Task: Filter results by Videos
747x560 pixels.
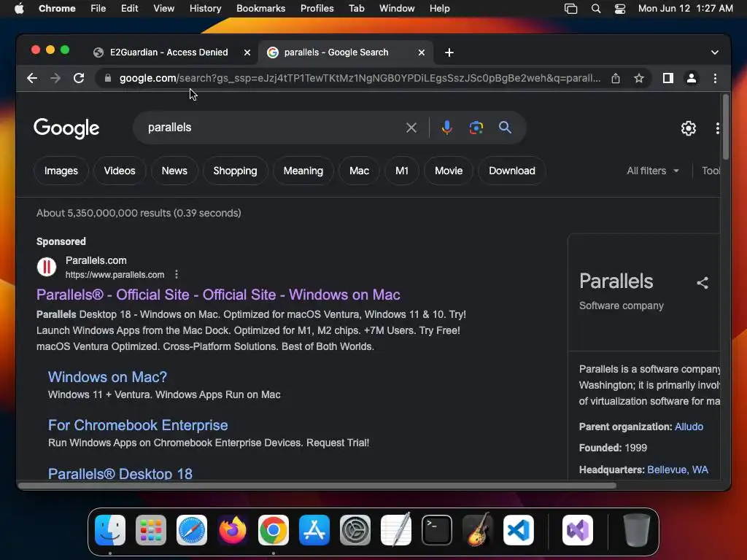Action: coord(120,171)
